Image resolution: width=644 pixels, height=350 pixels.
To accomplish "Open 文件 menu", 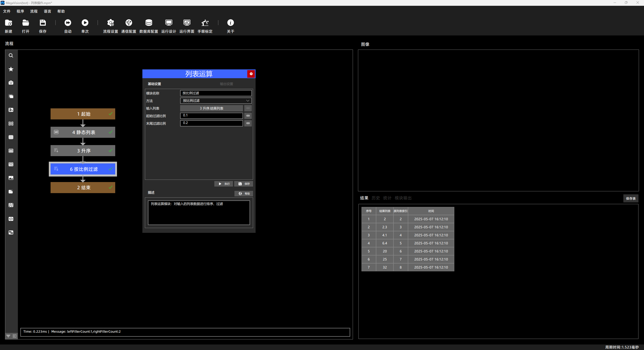I will [x=7, y=11].
